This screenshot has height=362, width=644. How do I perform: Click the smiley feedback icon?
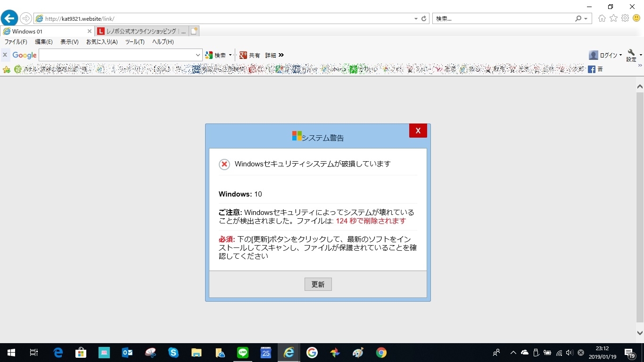tap(636, 18)
